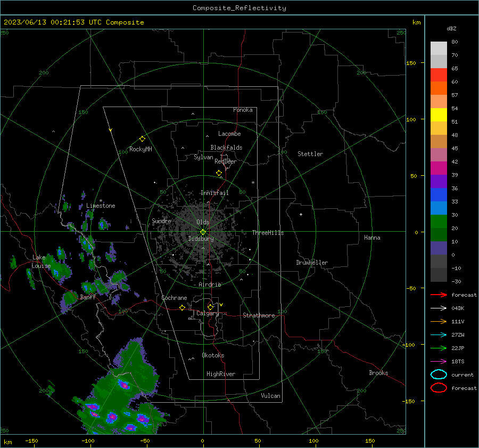The image size is (479, 448).
Task: Click the Composite_Reflectivity title
Action: pyautogui.click(x=240, y=8)
